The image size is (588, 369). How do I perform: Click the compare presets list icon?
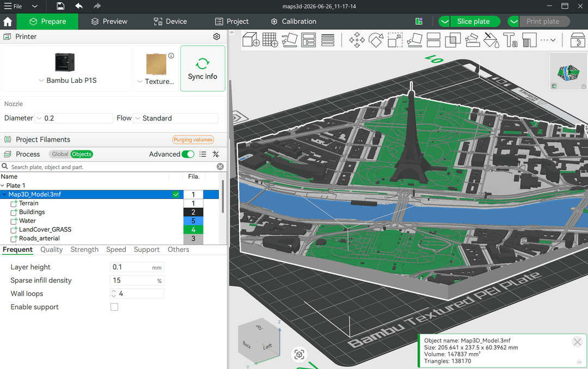point(203,154)
